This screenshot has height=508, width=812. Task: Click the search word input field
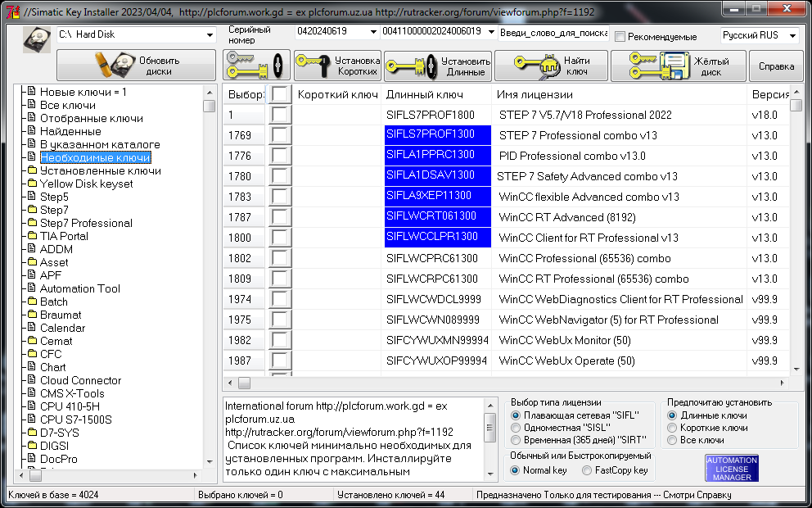[553, 33]
